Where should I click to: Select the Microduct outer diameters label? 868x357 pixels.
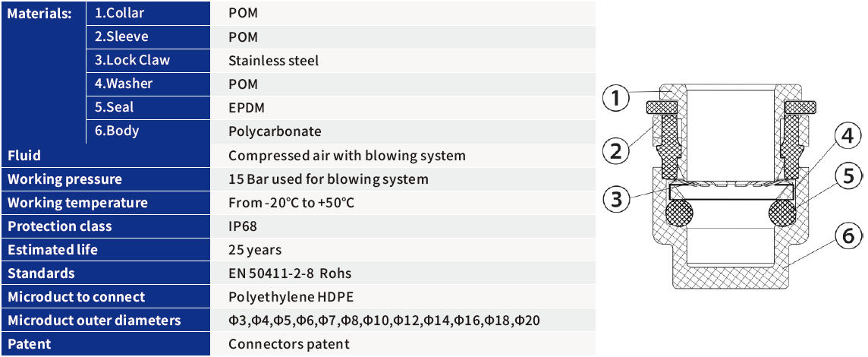(x=94, y=321)
